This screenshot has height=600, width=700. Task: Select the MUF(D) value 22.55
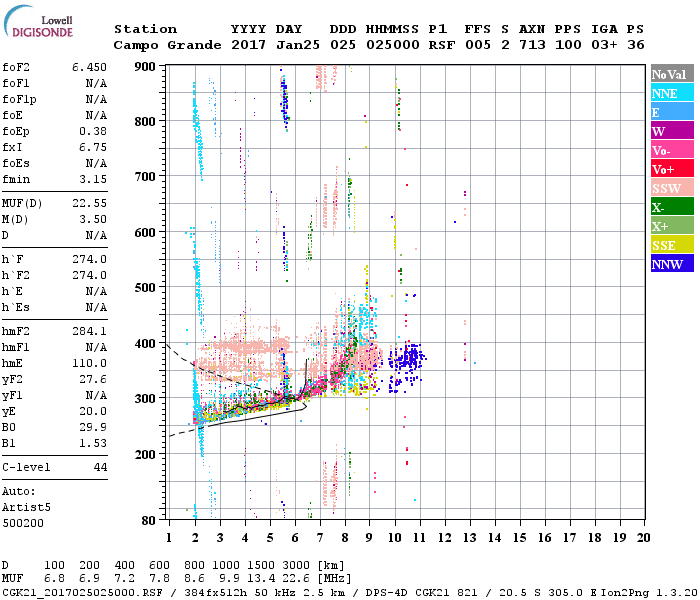point(88,203)
